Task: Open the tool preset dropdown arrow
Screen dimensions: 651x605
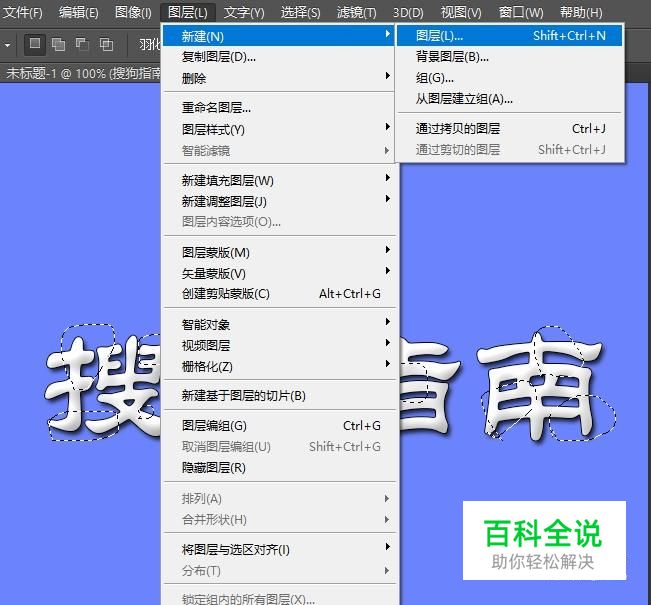Action: pos(7,44)
